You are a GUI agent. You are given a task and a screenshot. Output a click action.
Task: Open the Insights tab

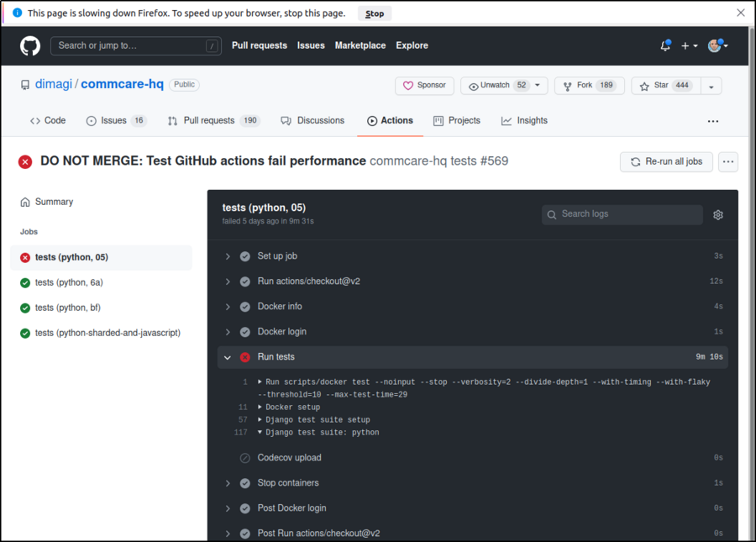pos(524,120)
